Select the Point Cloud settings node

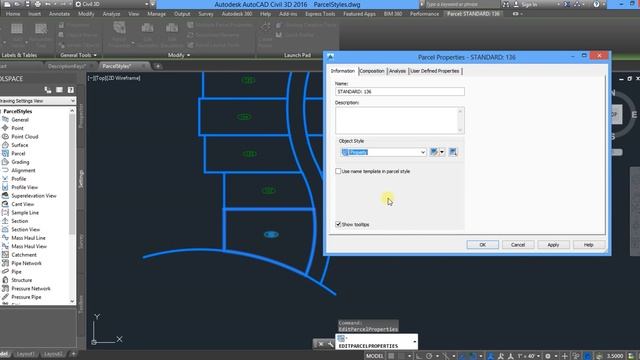pos(24,137)
